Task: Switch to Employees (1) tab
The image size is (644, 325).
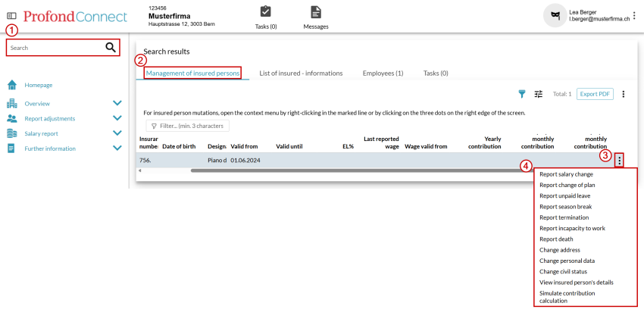Action: pos(383,73)
